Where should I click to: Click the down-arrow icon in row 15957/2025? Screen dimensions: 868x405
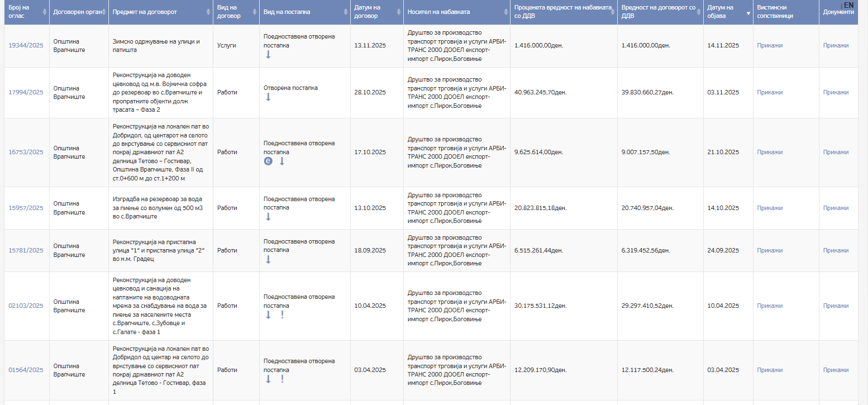pyautogui.click(x=268, y=217)
